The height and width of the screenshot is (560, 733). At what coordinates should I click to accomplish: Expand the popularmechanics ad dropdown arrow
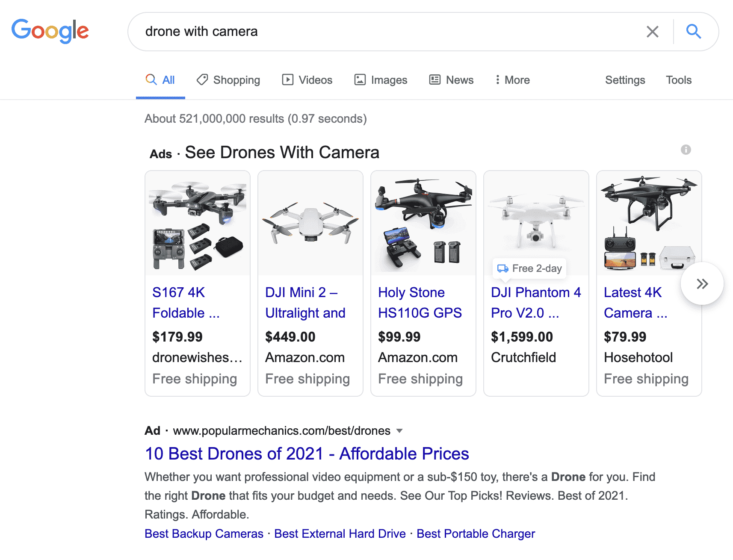399,431
